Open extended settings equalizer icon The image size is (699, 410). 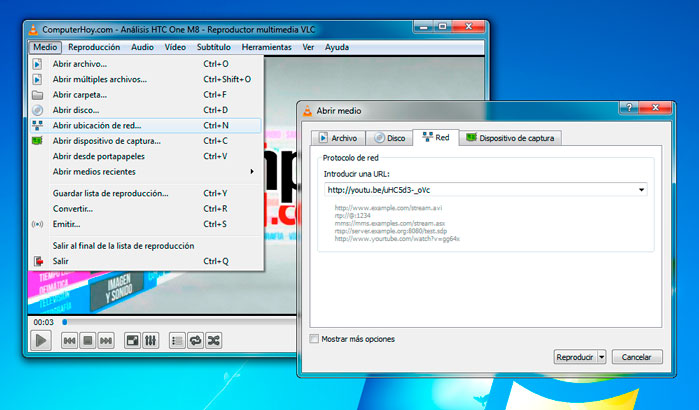[151, 341]
